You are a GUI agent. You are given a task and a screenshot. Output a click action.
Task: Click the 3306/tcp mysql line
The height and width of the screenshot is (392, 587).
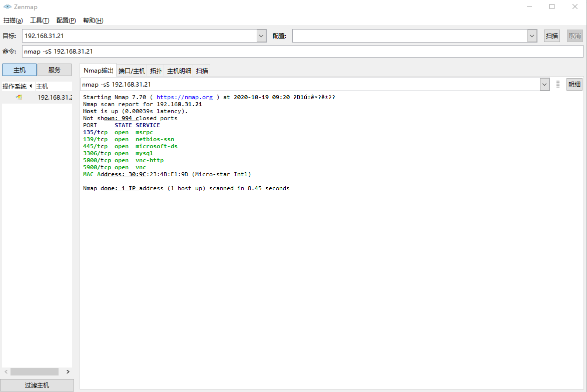click(x=118, y=154)
